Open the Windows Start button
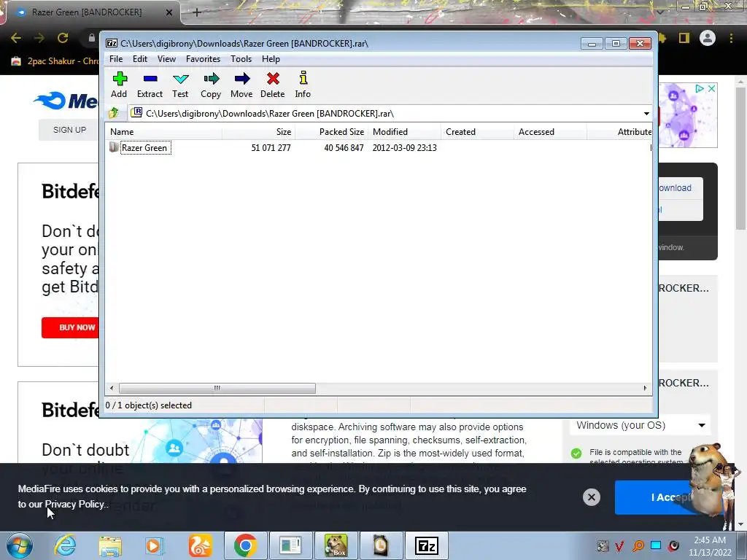The image size is (747, 560). [x=19, y=545]
